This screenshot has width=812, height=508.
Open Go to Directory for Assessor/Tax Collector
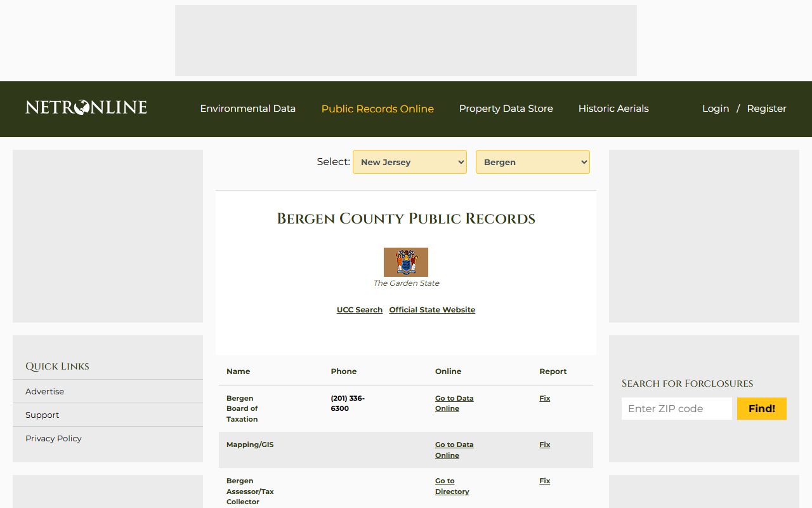click(452, 486)
